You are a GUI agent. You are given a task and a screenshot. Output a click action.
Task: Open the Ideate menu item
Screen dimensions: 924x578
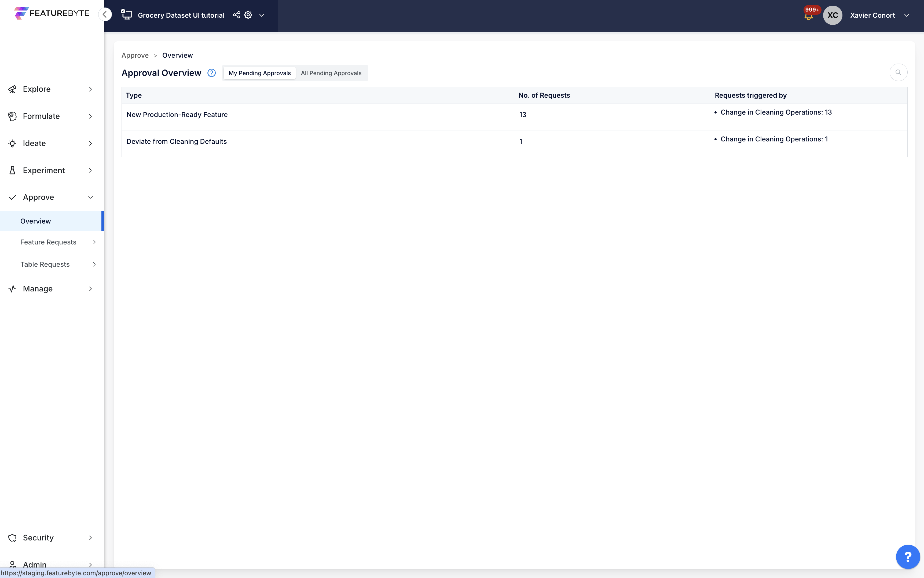(x=52, y=143)
